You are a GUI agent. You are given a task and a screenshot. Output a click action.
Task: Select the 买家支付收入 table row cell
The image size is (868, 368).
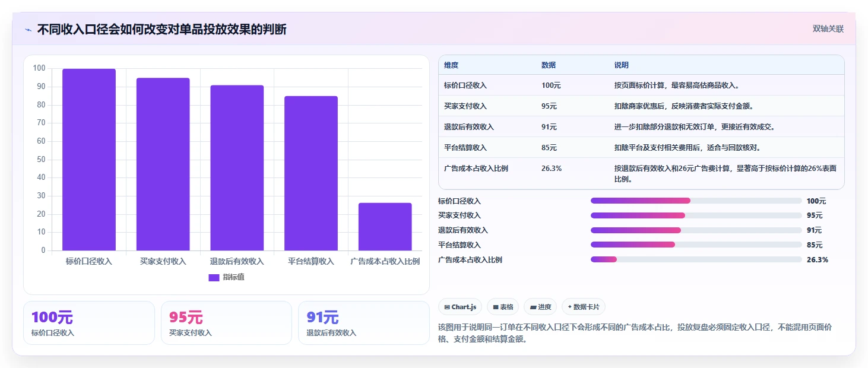tap(465, 106)
